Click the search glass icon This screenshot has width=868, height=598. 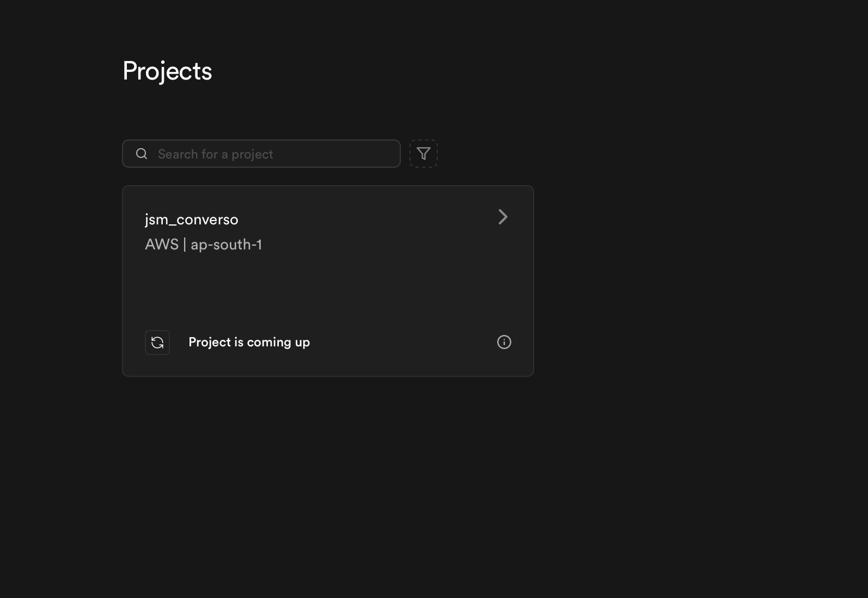pos(142,154)
